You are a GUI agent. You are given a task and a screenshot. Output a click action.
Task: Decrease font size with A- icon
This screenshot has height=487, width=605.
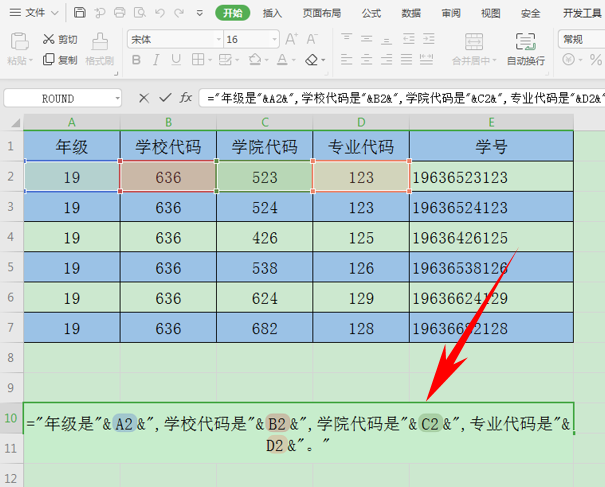(312, 39)
